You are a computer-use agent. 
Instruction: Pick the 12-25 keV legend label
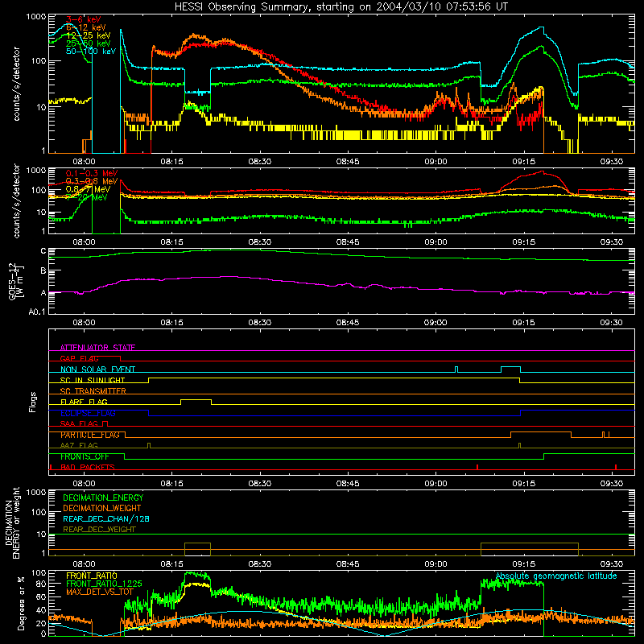point(89,35)
